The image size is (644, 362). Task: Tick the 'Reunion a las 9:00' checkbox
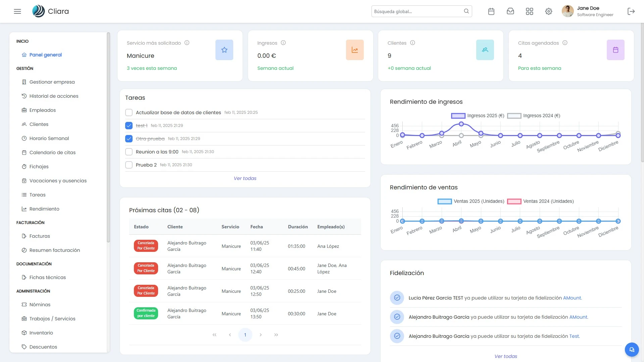(x=129, y=152)
